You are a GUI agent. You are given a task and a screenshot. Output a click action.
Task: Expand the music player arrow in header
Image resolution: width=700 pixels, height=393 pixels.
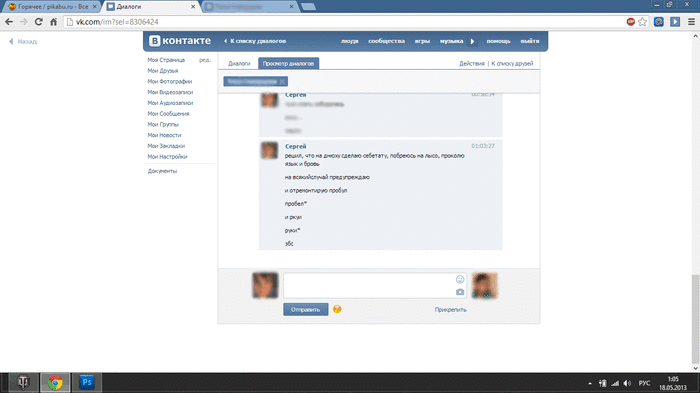pos(472,41)
